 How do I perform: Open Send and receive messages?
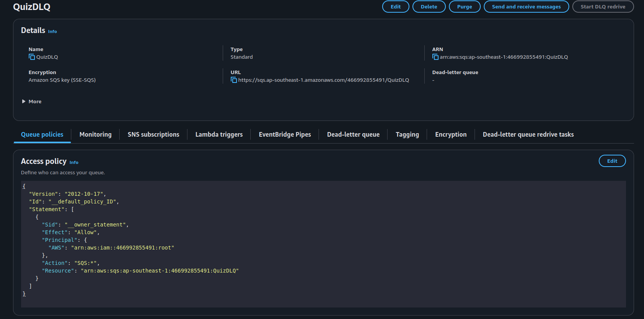(x=526, y=7)
